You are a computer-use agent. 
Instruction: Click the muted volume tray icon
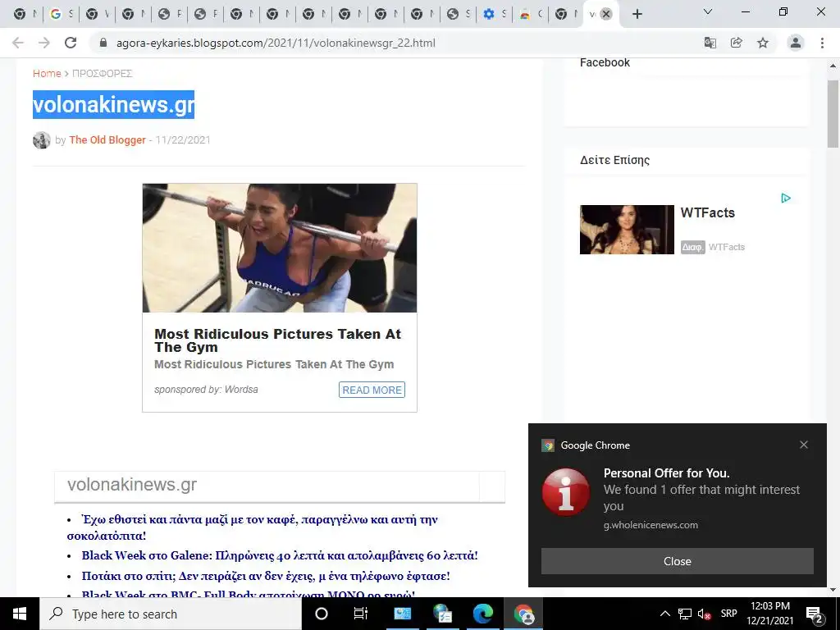(x=704, y=614)
